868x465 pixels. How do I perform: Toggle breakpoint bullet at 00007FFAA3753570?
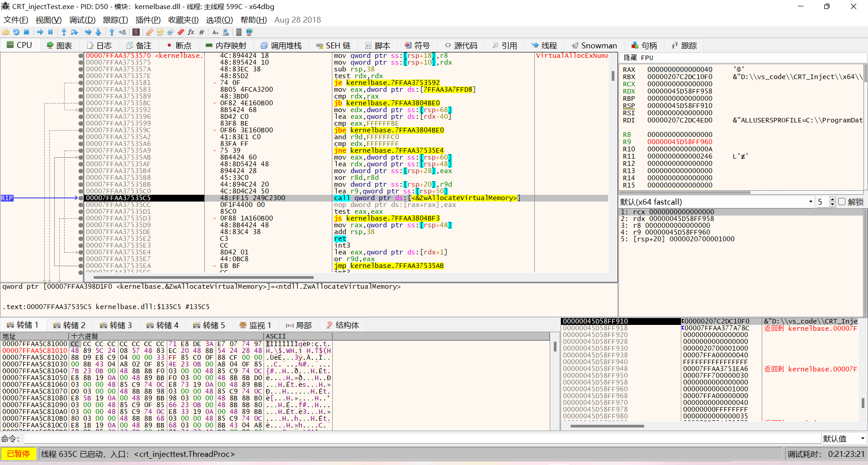(x=80, y=56)
